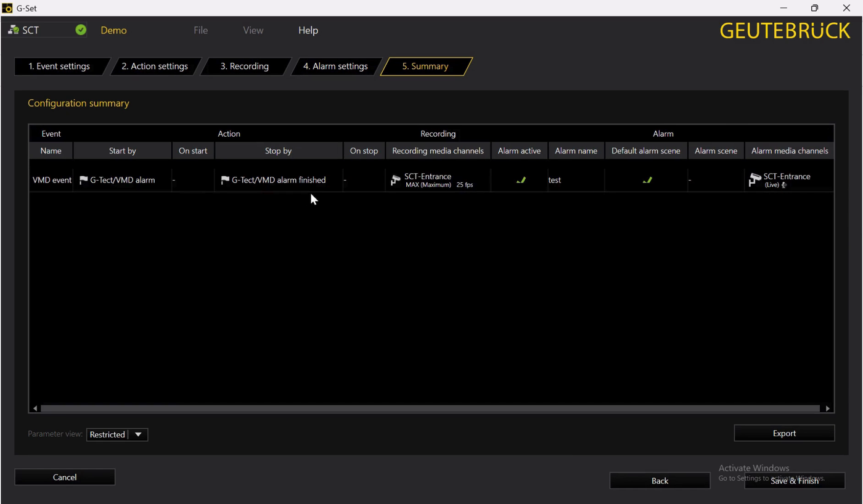The width and height of the screenshot is (863, 504).
Task: Select the VMD event row name cell
Action: coord(52,181)
